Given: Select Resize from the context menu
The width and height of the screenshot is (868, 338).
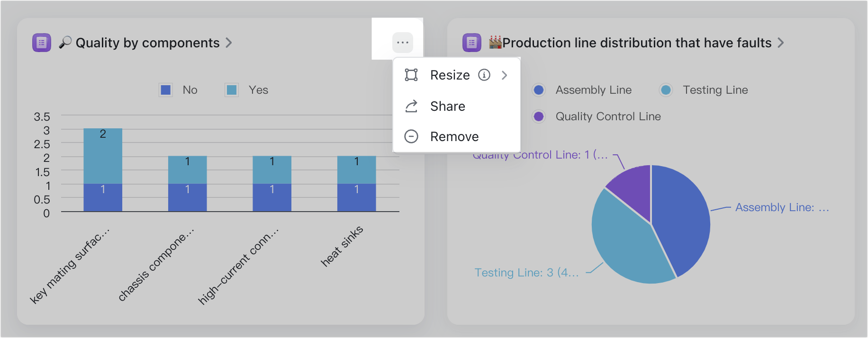Looking at the screenshot, I should pos(457,75).
